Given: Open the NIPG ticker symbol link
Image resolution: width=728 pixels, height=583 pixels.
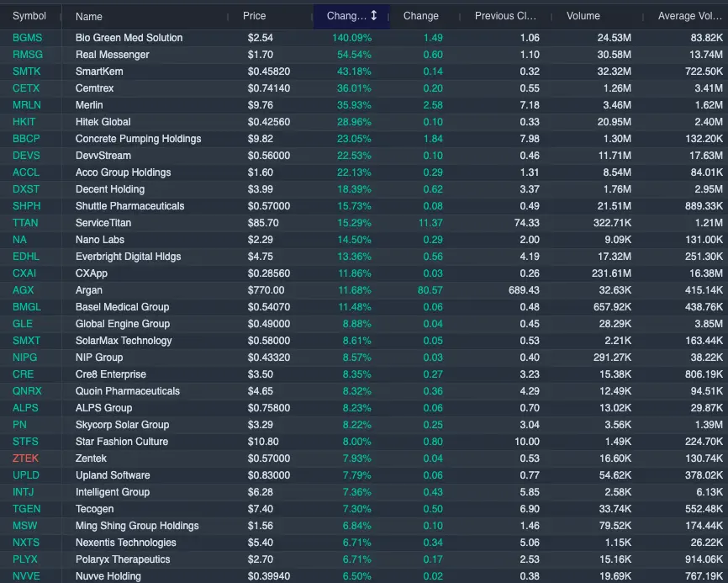Looking at the screenshot, I should (x=24, y=358).
